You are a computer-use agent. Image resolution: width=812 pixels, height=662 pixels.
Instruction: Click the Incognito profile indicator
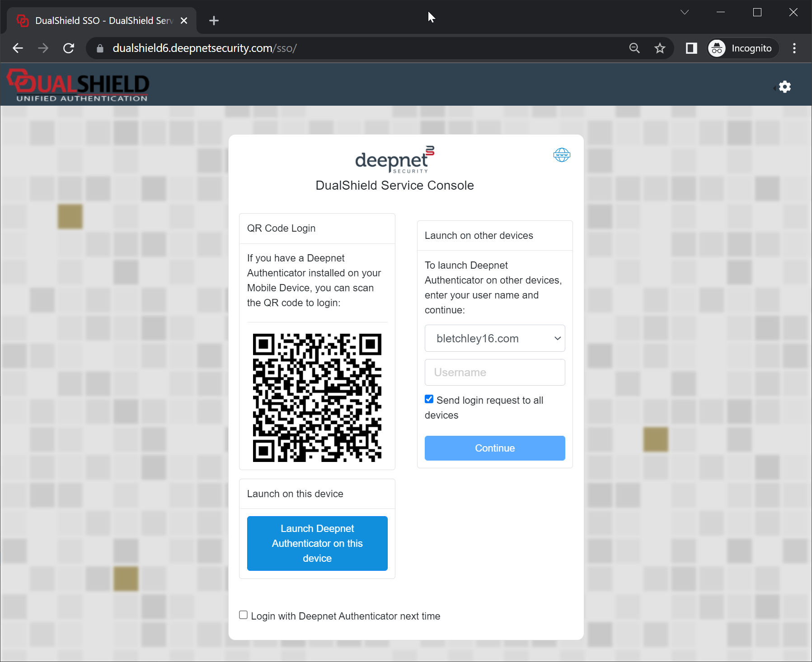tap(742, 48)
